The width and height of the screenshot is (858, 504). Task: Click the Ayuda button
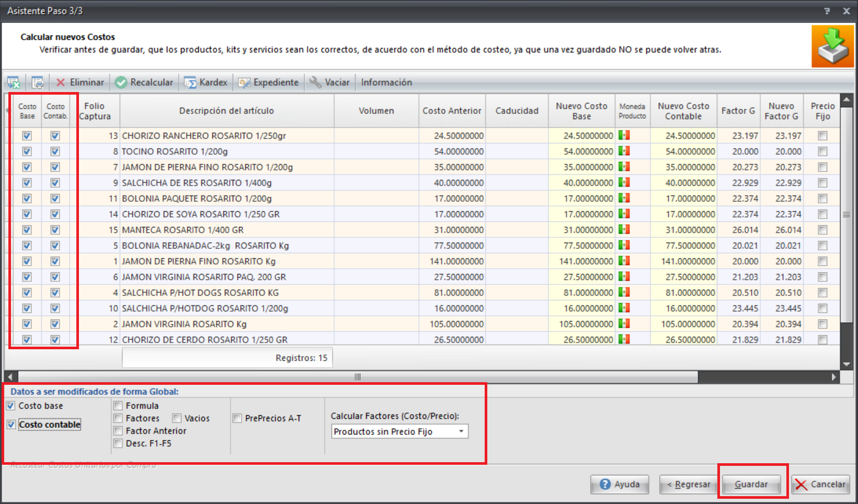pos(620,484)
